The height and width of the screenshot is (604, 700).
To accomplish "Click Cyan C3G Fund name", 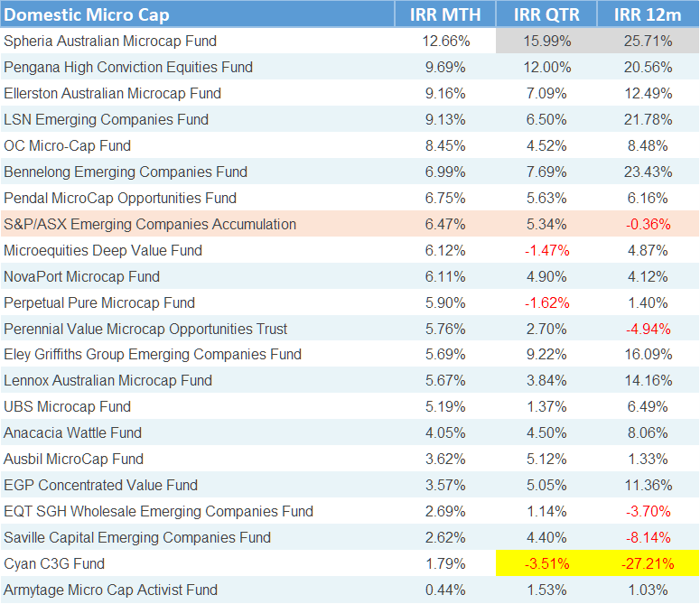I will [x=54, y=563].
